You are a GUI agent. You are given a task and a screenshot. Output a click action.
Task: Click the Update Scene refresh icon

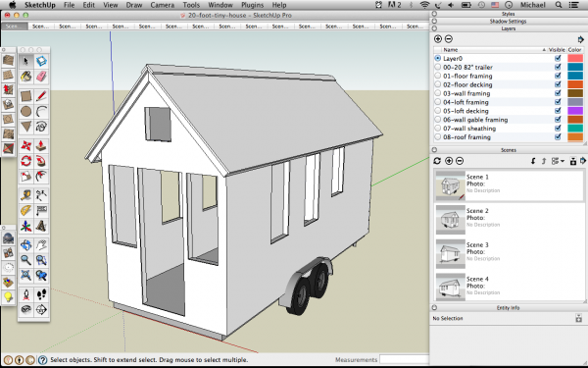tap(437, 161)
